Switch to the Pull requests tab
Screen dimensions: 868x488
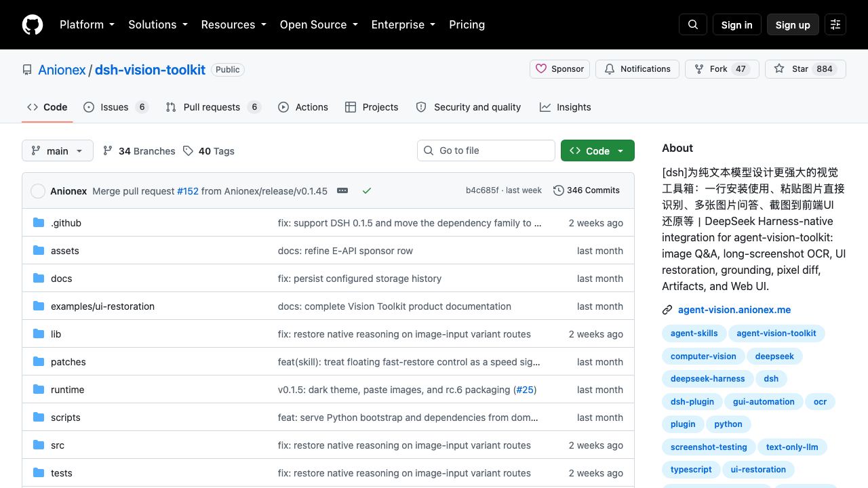point(213,107)
